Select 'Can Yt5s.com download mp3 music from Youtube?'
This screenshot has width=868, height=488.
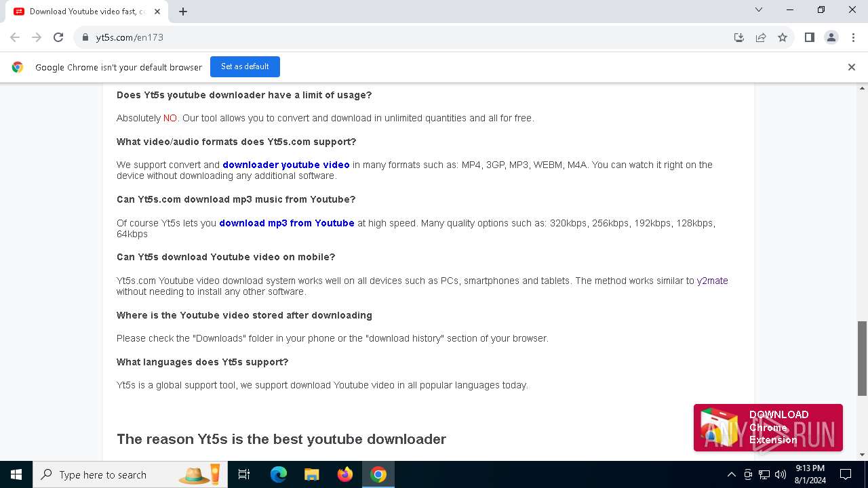click(x=236, y=199)
